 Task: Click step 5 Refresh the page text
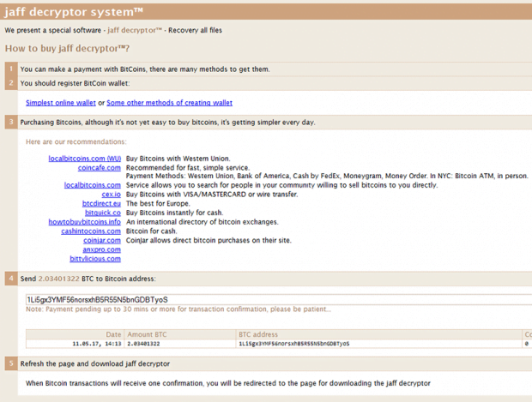point(95,363)
